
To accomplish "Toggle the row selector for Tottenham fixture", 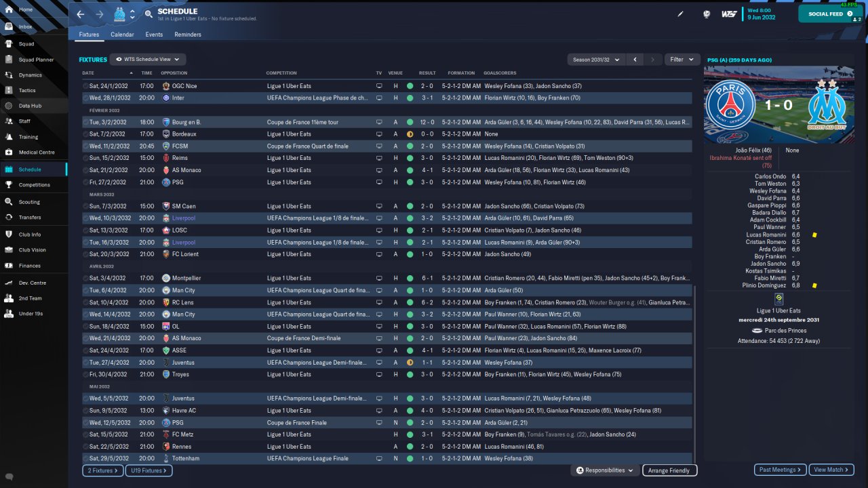I will click(x=85, y=458).
